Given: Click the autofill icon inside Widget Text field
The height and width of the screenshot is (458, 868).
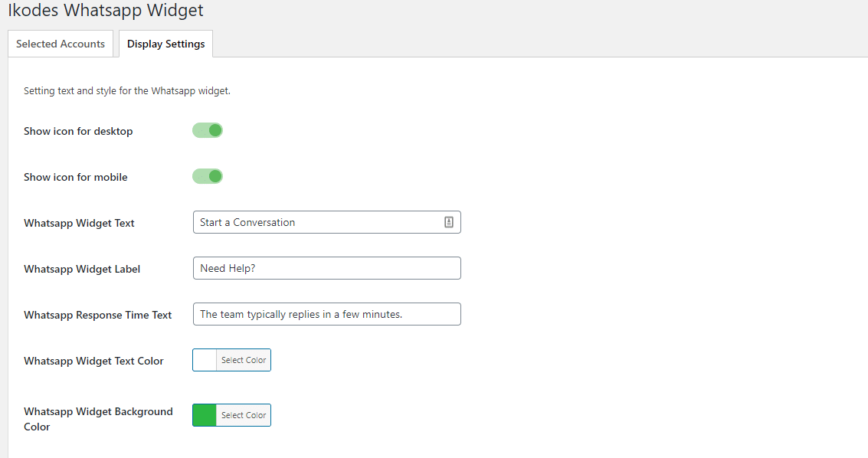Looking at the screenshot, I should click(x=449, y=222).
